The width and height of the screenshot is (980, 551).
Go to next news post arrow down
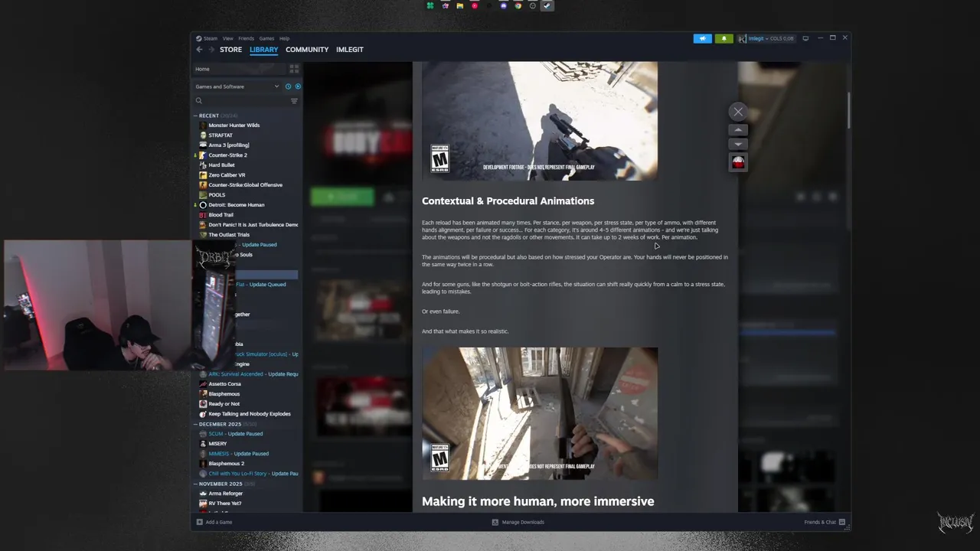pyautogui.click(x=738, y=144)
